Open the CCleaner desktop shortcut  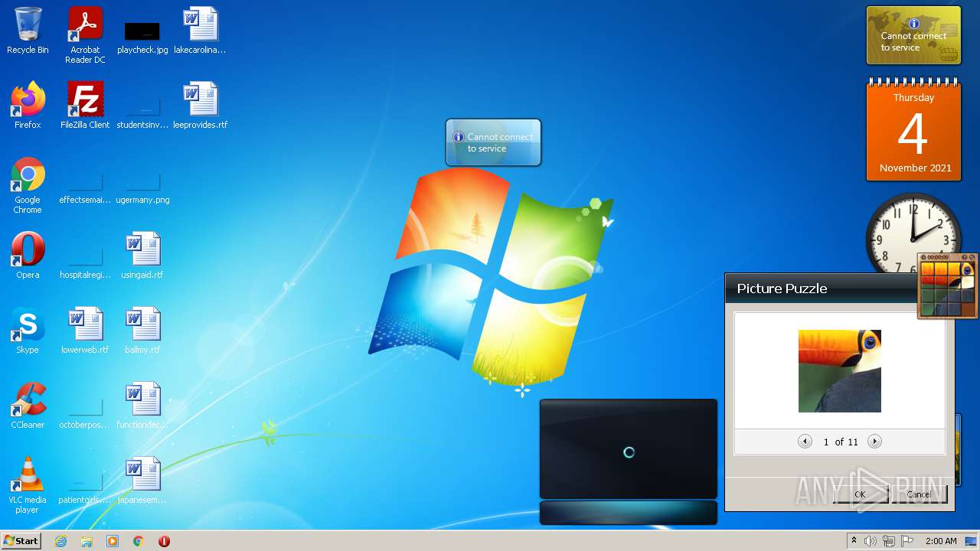28,406
